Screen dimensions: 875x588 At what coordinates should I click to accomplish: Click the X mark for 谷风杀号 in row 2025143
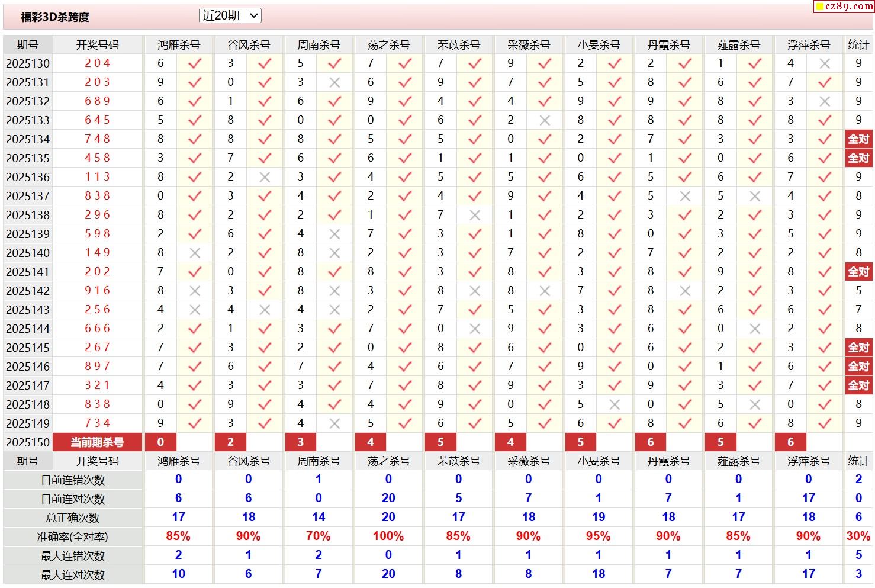pyautogui.click(x=265, y=310)
